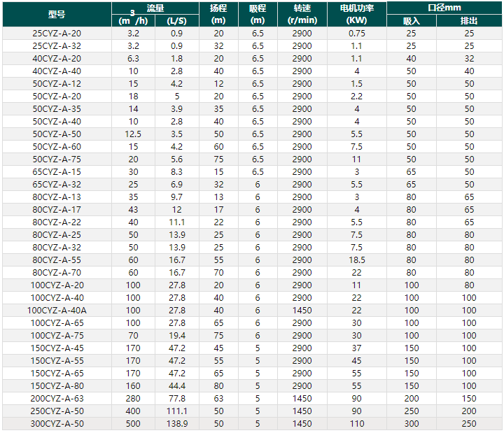The height and width of the screenshot is (433, 504).
Task: Click the 型号 column header
Action: [x=57, y=14]
